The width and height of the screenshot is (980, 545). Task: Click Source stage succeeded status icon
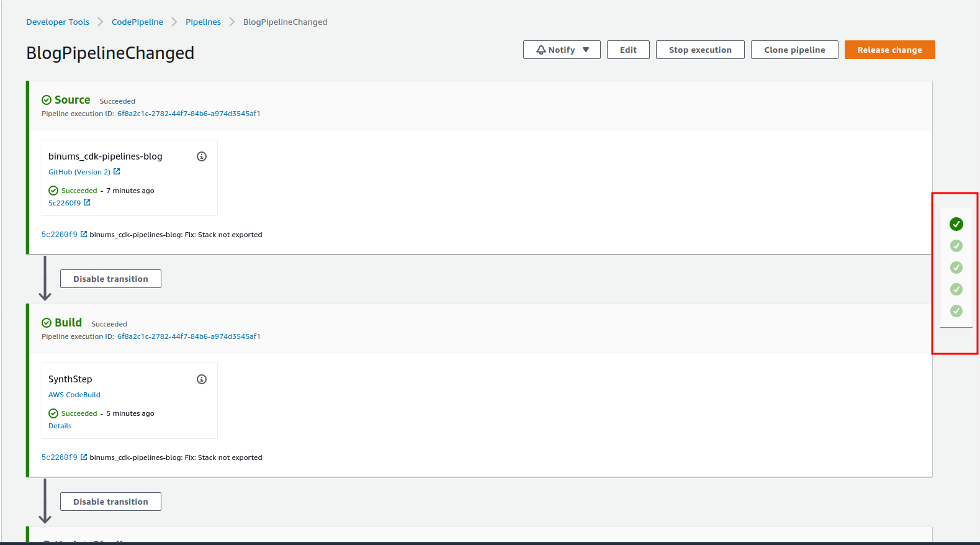pyautogui.click(x=47, y=100)
